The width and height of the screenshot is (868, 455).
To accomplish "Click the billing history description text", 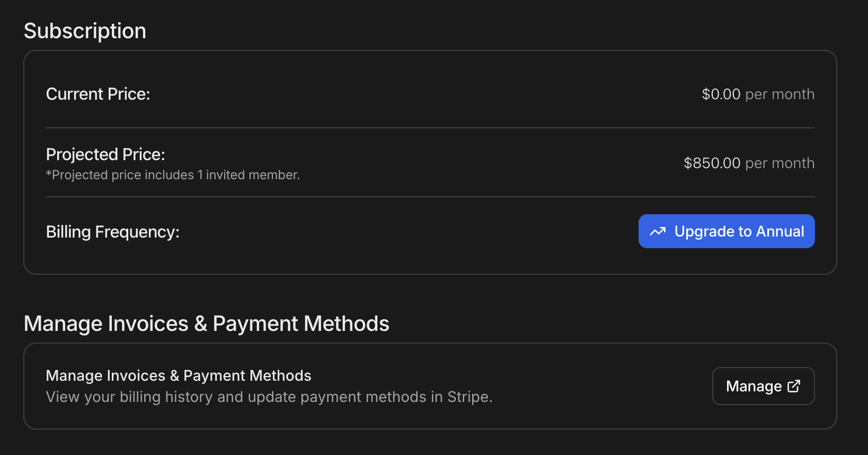I will (269, 397).
